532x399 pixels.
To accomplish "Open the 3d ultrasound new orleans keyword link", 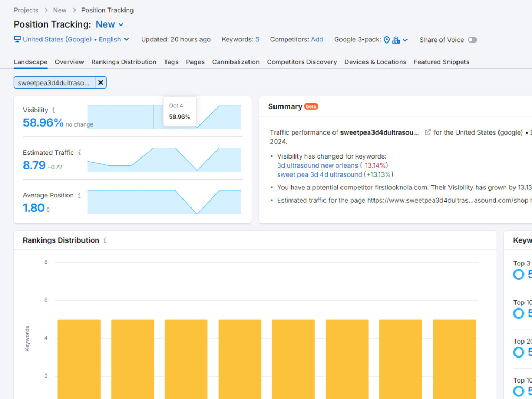I will pyautogui.click(x=317, y=165).
